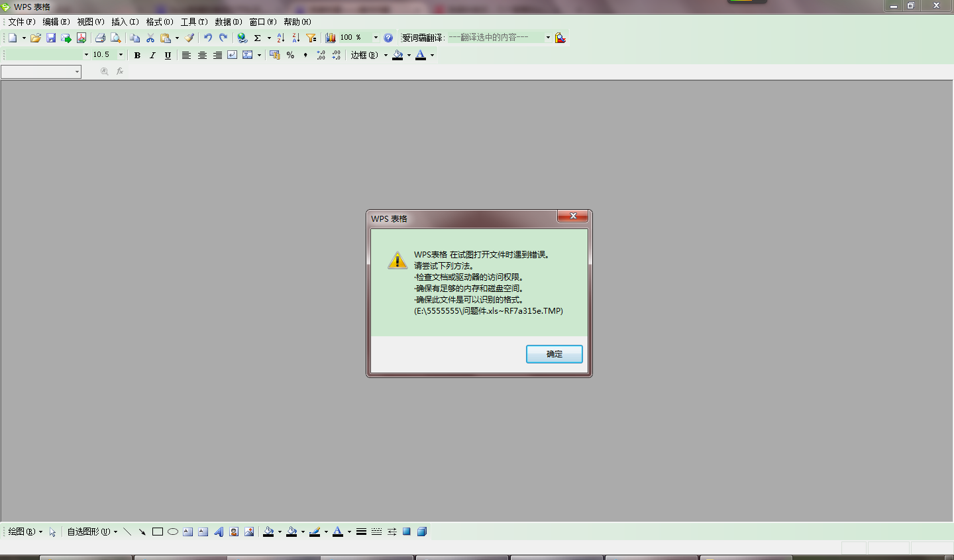Click the Paste clipboard icon
954x560 pixels.
coord(166,38)
